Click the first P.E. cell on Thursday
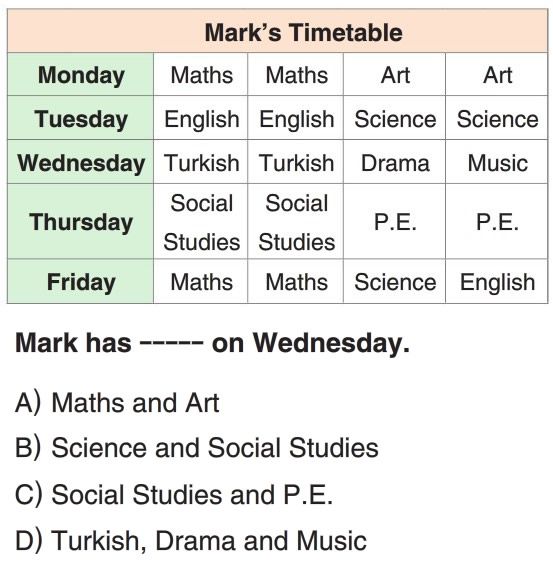553x566 pixels. tap(395, 221)
